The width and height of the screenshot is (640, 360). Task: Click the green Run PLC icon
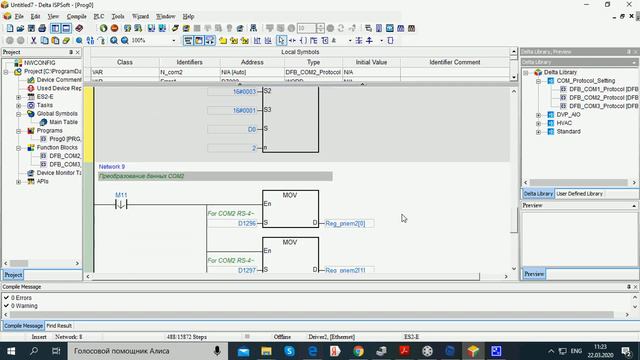coord(104,28)
